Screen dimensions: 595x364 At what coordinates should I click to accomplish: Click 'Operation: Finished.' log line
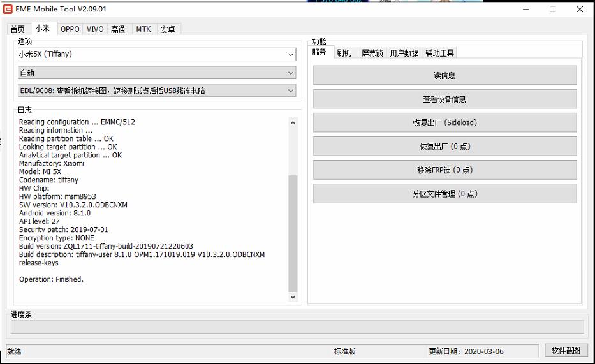tap(51, 279)
